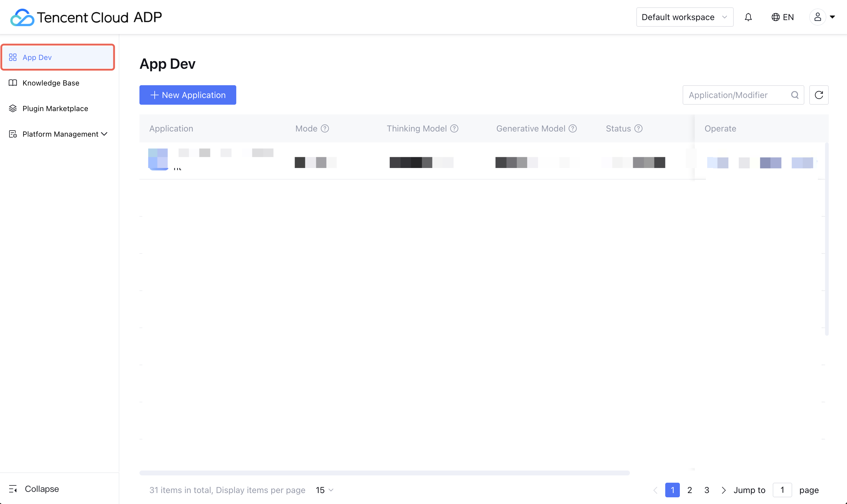
Task: Click the refresh list icon button
Action: 818,95
